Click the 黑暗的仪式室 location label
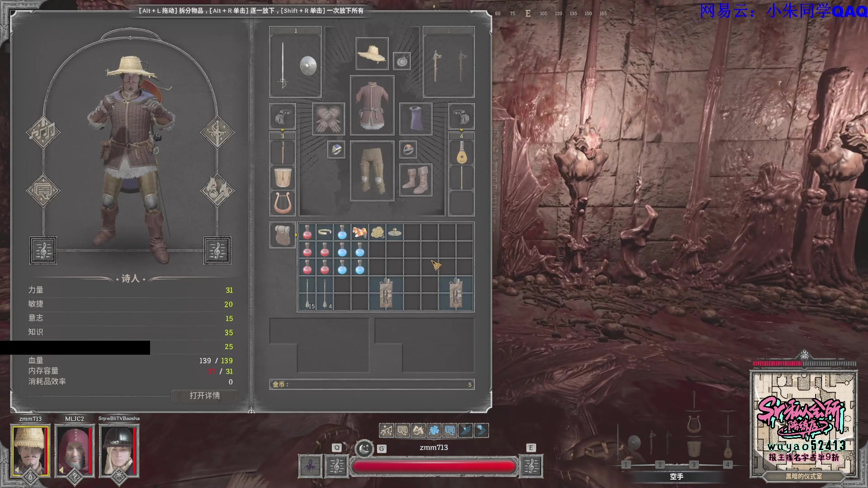 (x=803, y=476)
